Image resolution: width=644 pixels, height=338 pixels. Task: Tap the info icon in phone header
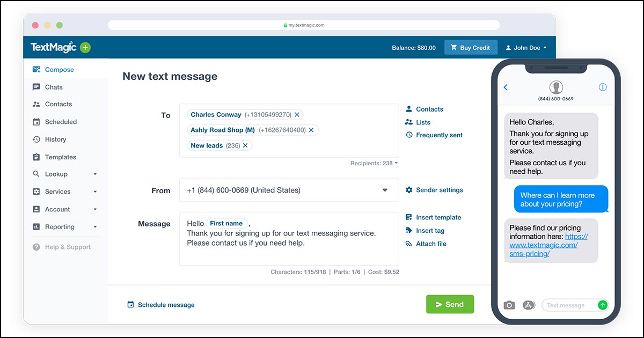click(602, 87)
